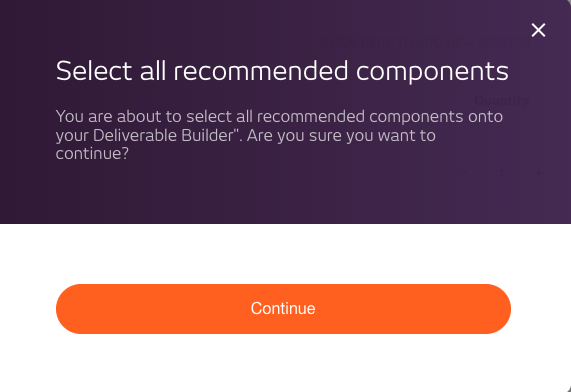Confirm with the orange Continue button
The width and height of the screenshot is (571, 392).
click(x=283, y=309)
